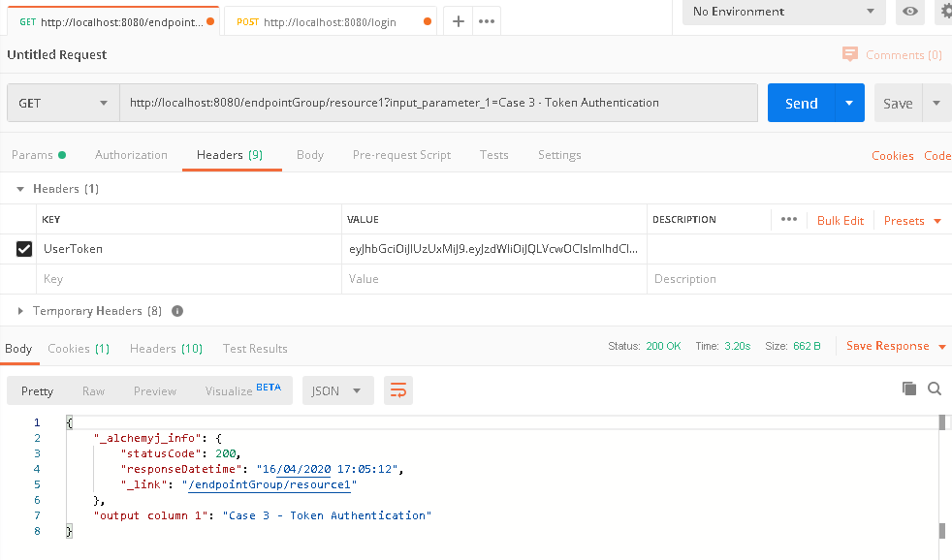This screenshot has height=560, width=952.
Task: Open the GET method dropdown
Action: 63,103
